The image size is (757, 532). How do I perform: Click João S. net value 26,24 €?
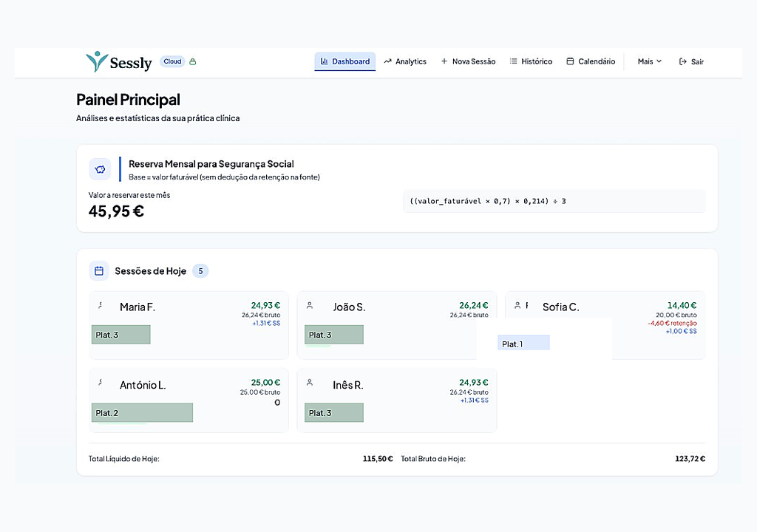474,306
